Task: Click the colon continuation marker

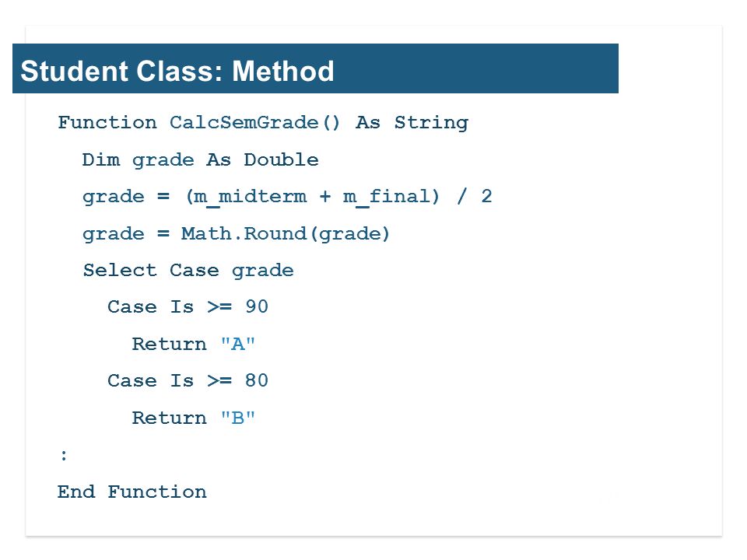Action: point(64,456)
